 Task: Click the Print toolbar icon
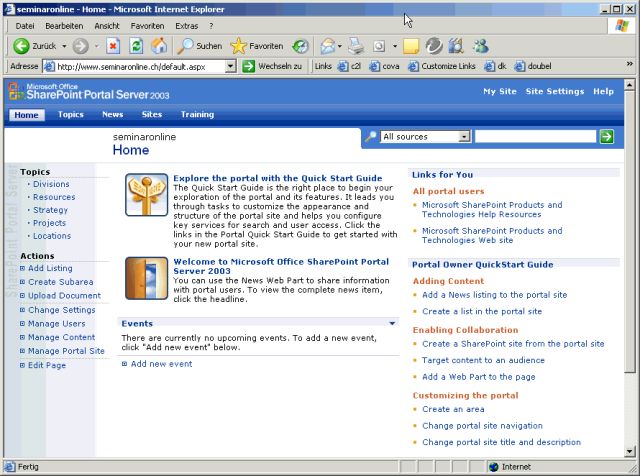357,46
